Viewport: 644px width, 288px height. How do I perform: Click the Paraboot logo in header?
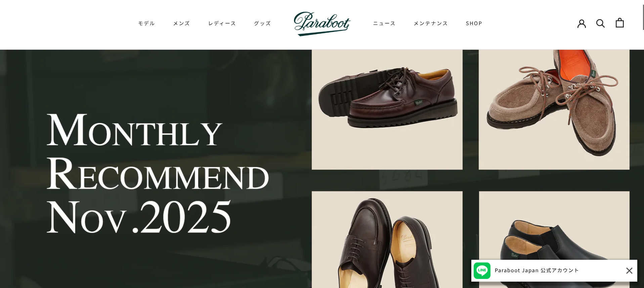coord(322,24)
